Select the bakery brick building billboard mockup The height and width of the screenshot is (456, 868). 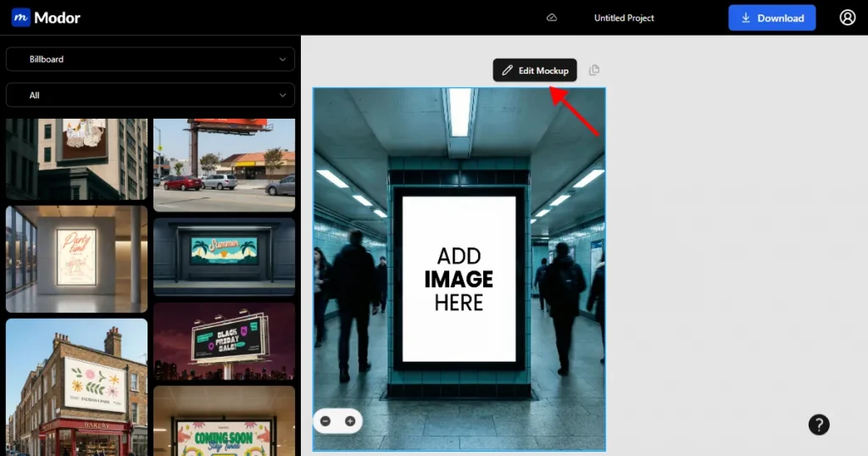pyautogui.click(x=77, y=386)
